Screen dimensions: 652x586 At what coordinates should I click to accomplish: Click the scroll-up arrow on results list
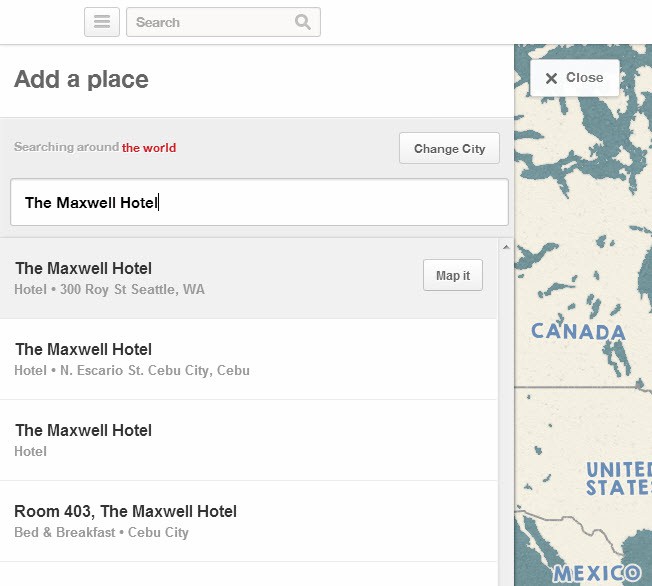pos(506,247)
